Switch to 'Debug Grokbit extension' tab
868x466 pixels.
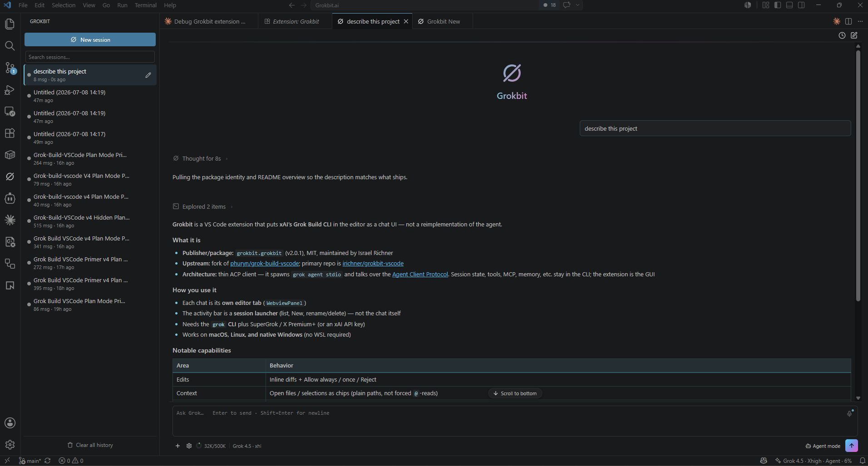209,21
